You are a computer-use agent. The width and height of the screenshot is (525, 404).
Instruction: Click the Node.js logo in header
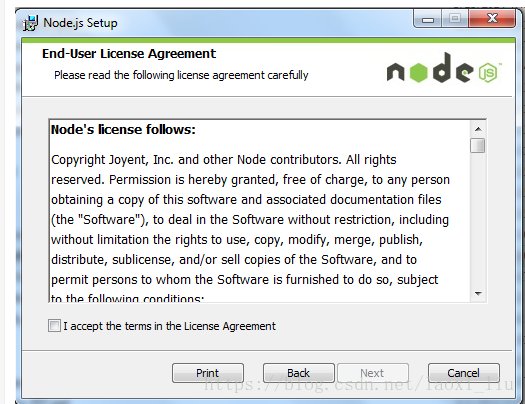click(x=444, y=68)
